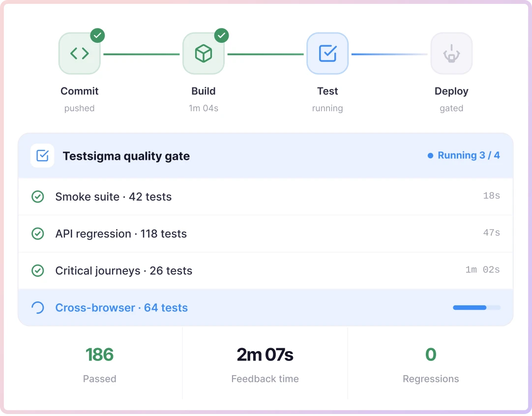
Task: Click the 18s duration for Smoke suite
Action: coord(492,195)
